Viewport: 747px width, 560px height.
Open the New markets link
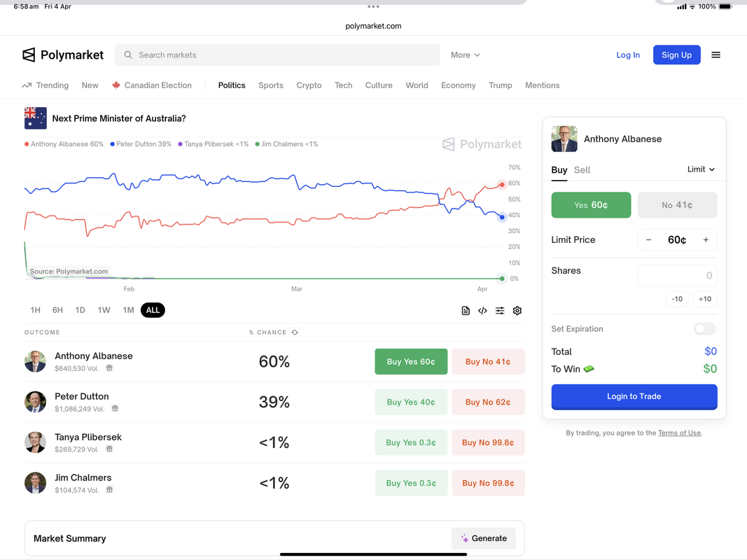(90, 85)
